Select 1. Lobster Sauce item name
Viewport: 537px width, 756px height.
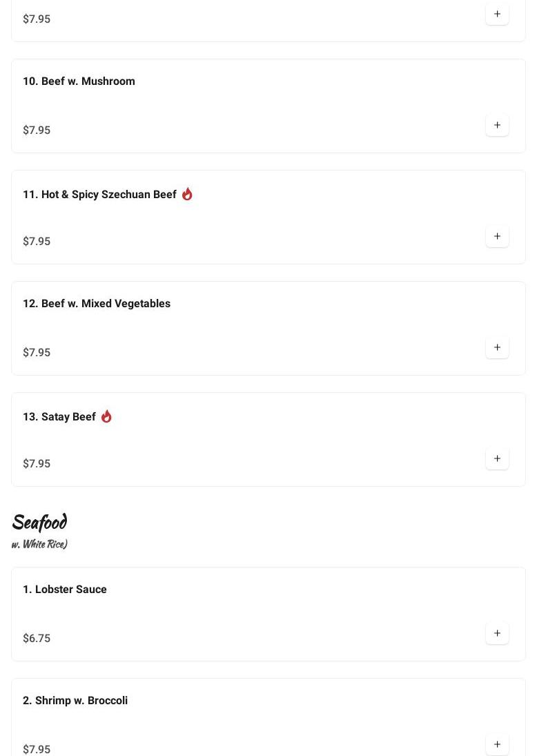pos(65,590)
